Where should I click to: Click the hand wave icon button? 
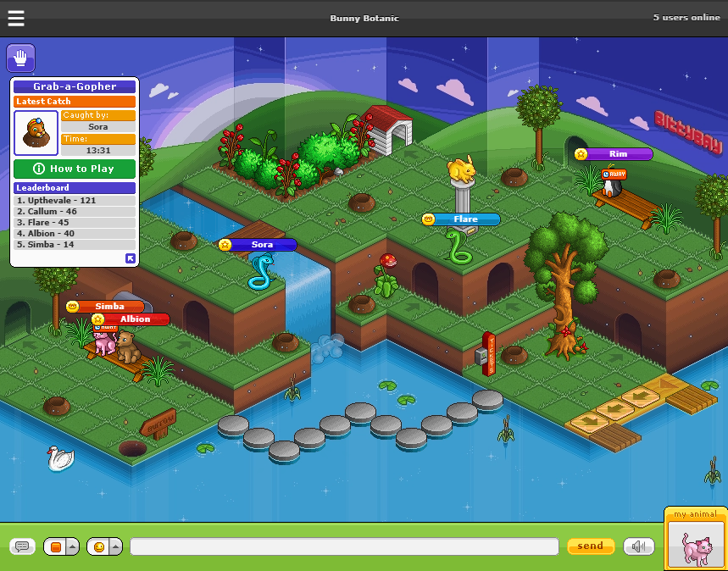coord(20,58)
